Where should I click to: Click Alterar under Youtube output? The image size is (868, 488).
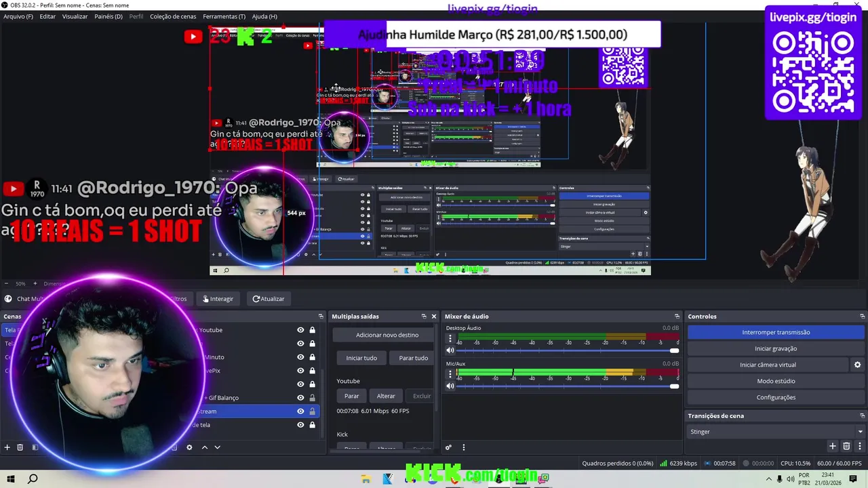coord(386,396)
